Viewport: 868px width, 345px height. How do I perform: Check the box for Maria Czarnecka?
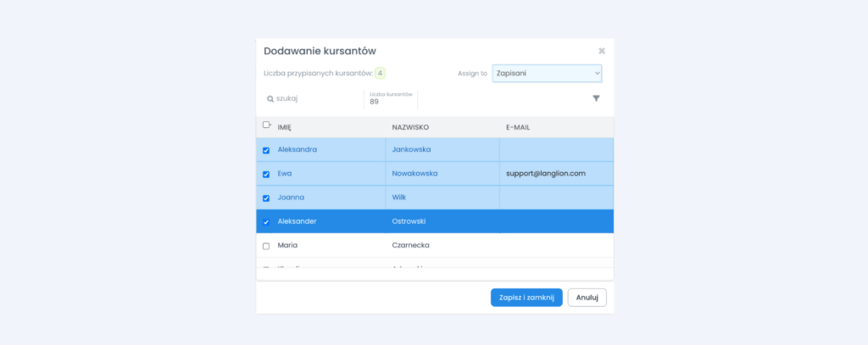(x=266, y=246)
